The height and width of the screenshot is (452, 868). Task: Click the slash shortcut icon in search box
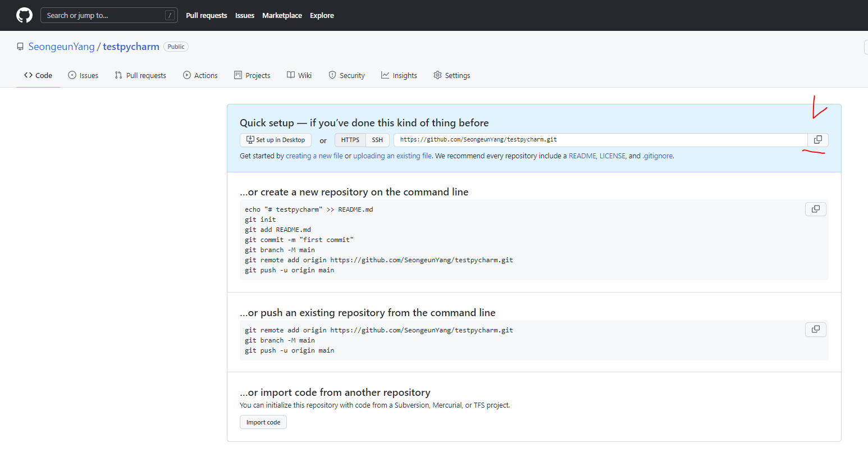[x=170, y=15]
